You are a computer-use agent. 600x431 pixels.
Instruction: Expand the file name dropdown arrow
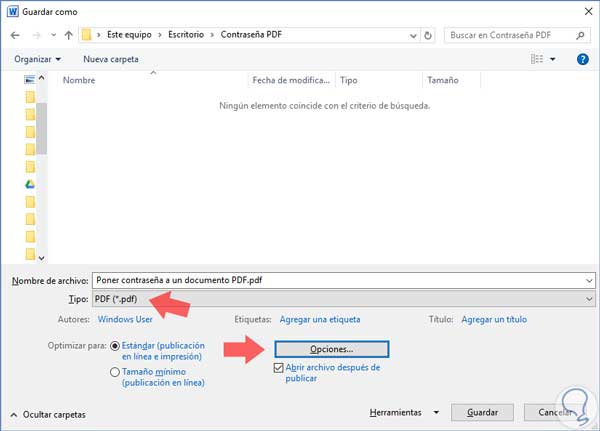click(x=589, y=281)
